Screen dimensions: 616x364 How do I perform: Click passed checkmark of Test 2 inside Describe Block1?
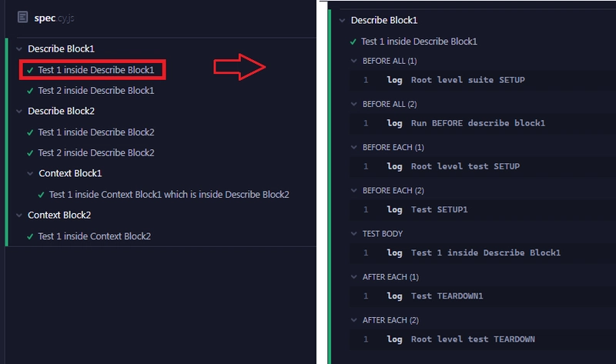pyautogui.click(x=30, y=91)
